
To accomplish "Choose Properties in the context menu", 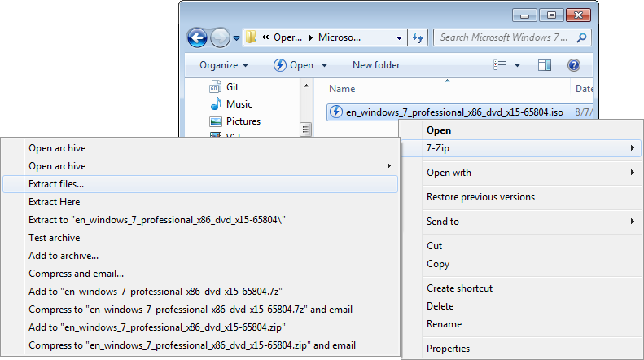I will pyautogui.click(x=448, y=349).
